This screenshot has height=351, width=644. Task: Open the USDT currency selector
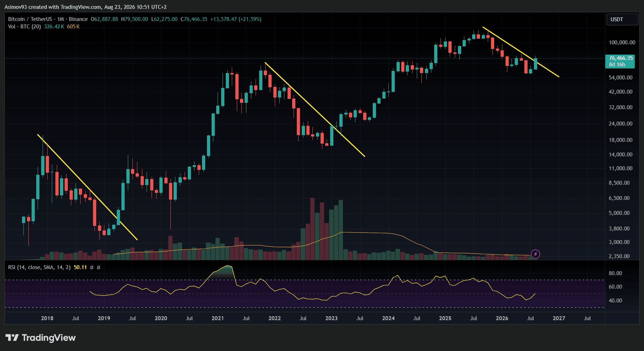point(622,19)
